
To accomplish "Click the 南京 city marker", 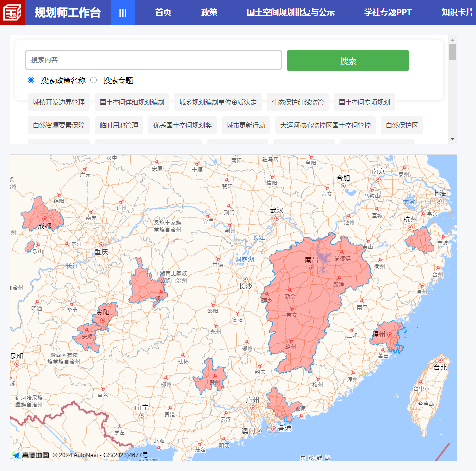I will [378, 179].
